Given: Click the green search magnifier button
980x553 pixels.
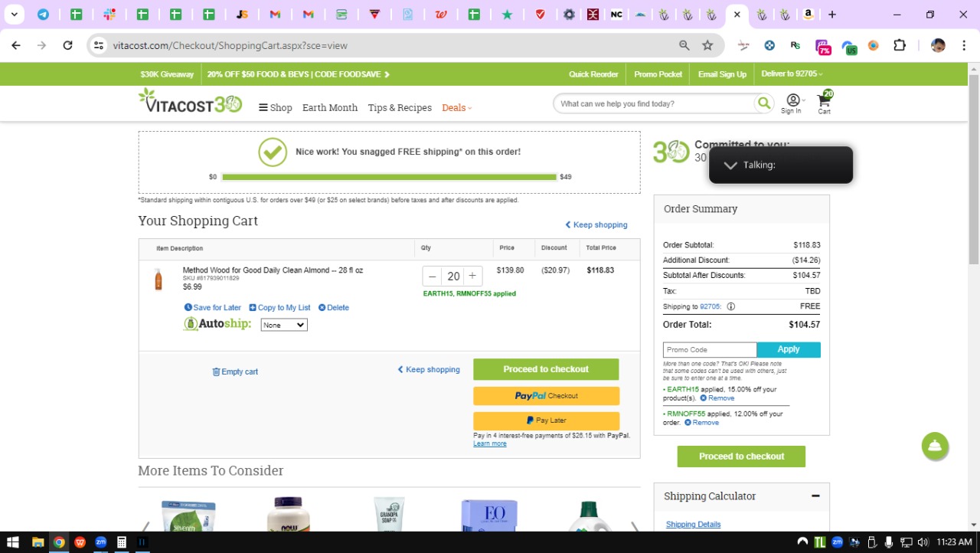Looking at the screenshot, I should tap(763, 103).
